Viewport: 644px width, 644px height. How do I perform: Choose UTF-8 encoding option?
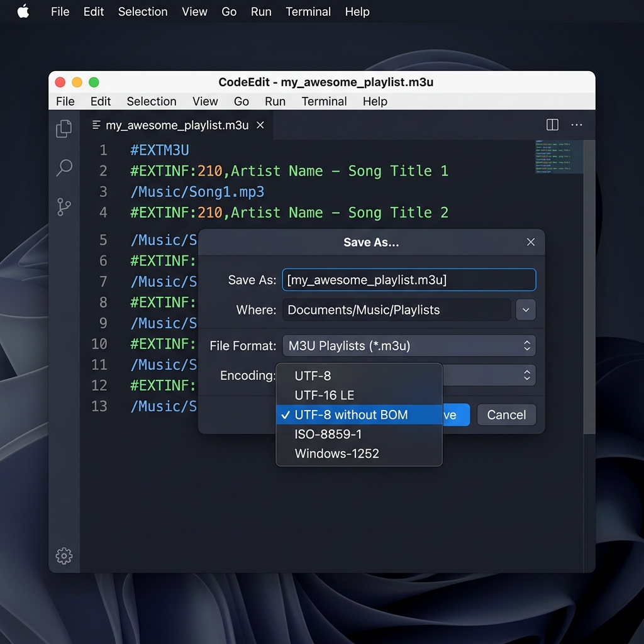click(359, 376)
